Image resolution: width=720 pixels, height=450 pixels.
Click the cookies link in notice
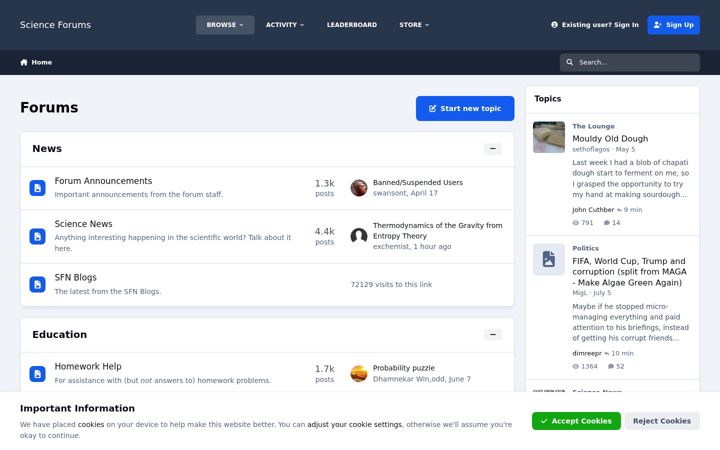tap(91, 425)
